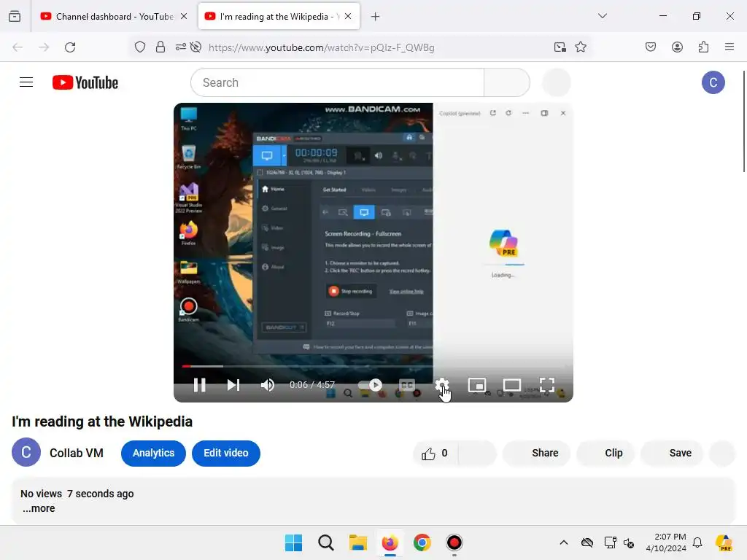Open account avatar menu top right
Viewport: 747px width, 560px height.
713,82
